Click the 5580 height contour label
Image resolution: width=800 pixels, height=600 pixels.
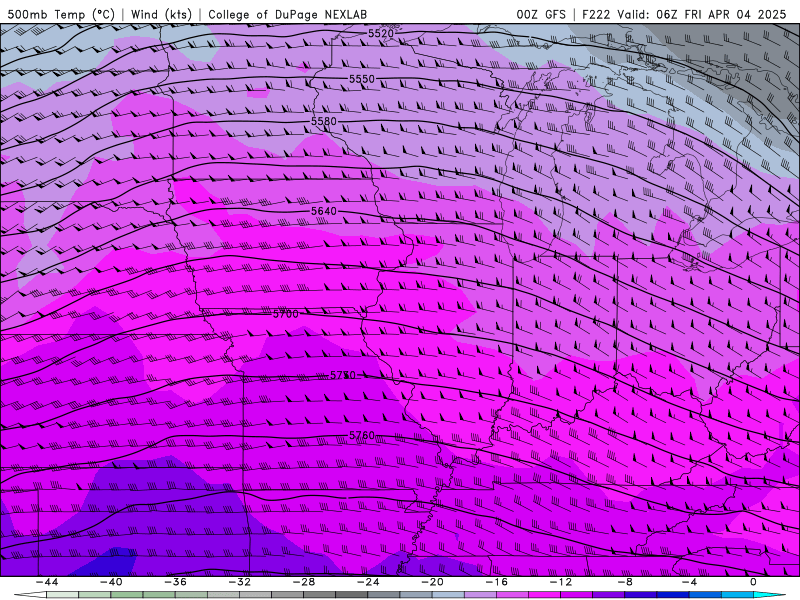click(324, 121)
